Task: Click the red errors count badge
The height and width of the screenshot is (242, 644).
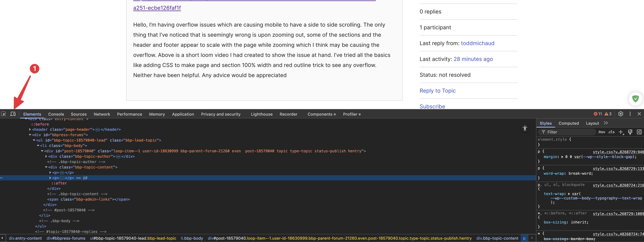Action: click(598, 114)
